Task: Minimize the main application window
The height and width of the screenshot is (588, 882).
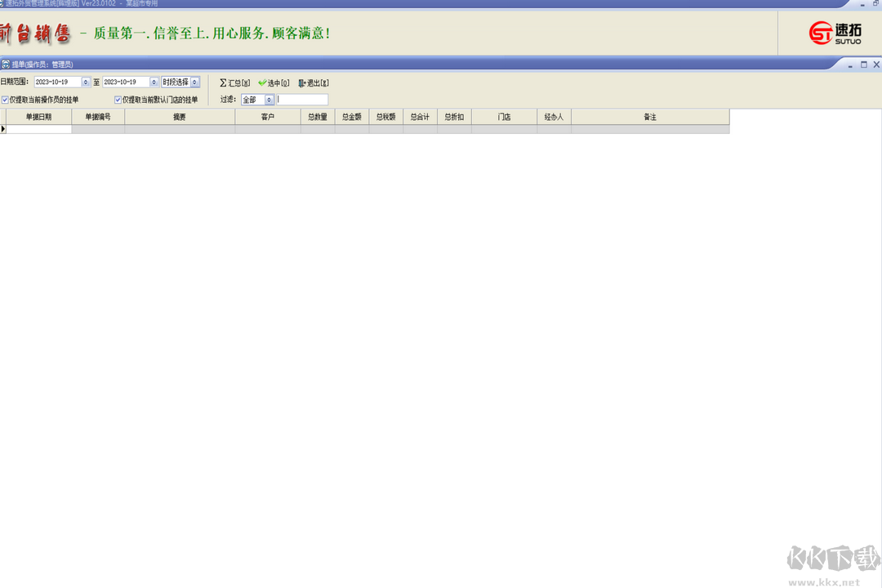Action: [x=862, y=3]
